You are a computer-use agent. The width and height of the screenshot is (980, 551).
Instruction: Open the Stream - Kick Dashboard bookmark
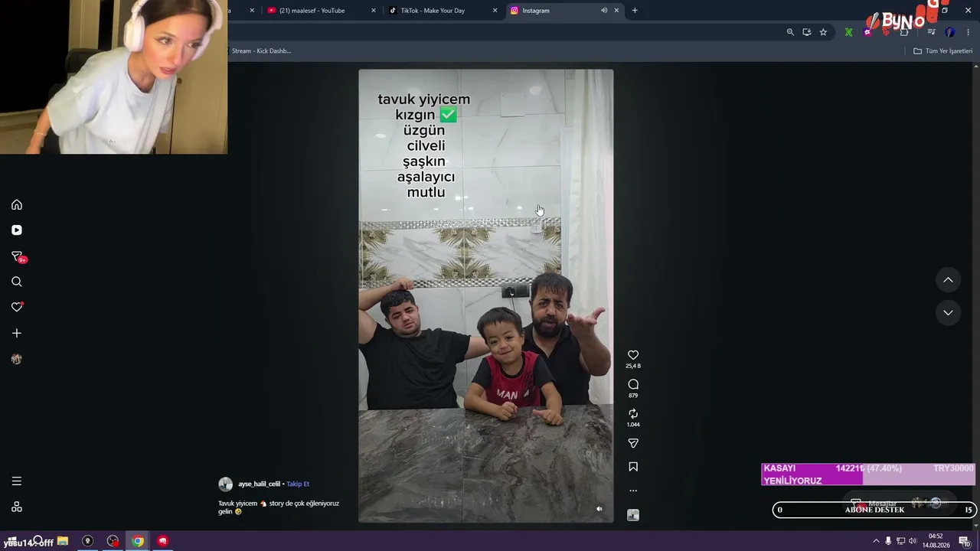[261, 51]
